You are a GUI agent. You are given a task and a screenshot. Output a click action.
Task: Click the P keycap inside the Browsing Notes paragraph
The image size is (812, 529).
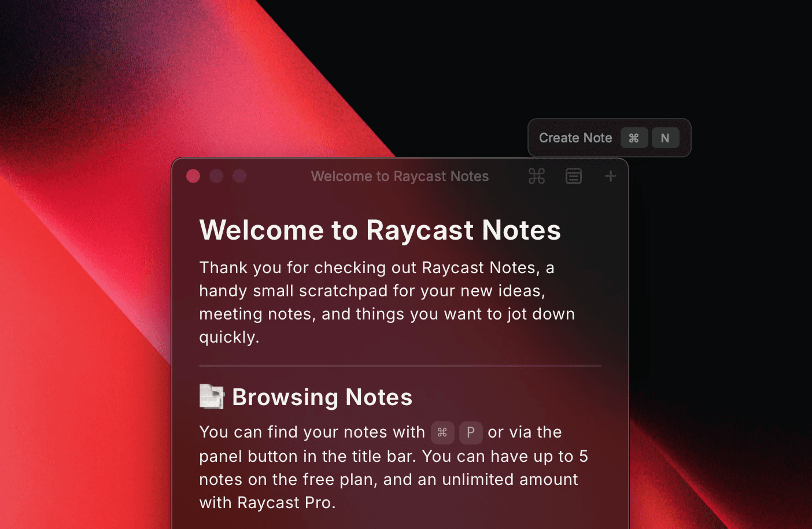click(470, 432)
